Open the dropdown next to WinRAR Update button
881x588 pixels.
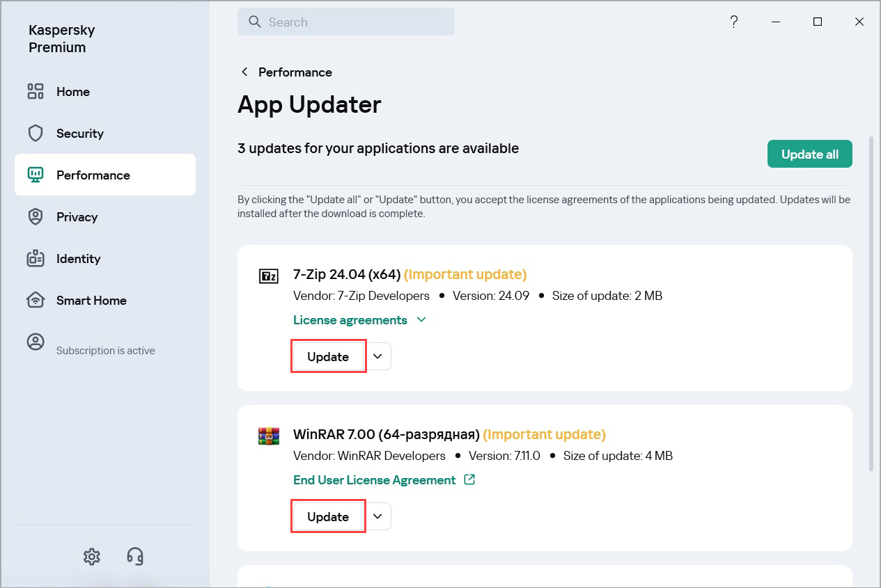377,516
